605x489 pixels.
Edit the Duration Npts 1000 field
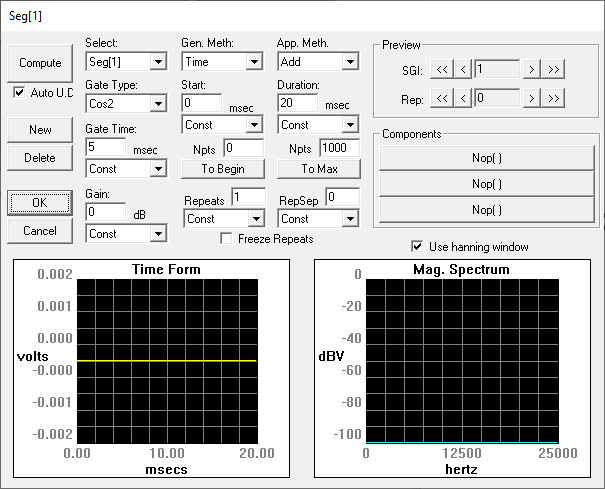pyautogui.click(x=340, y=148)
